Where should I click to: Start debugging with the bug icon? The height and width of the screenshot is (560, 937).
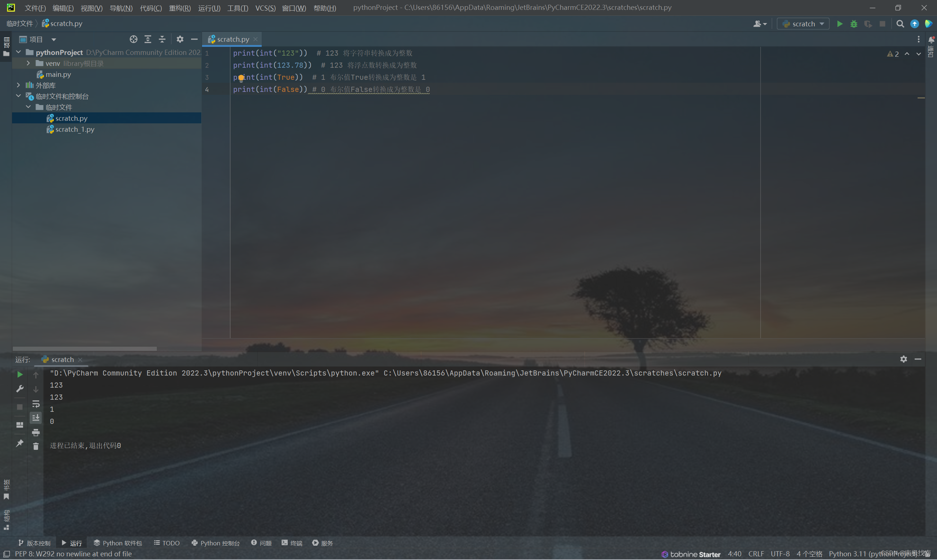pyautogui.click(x=854, y=24)
